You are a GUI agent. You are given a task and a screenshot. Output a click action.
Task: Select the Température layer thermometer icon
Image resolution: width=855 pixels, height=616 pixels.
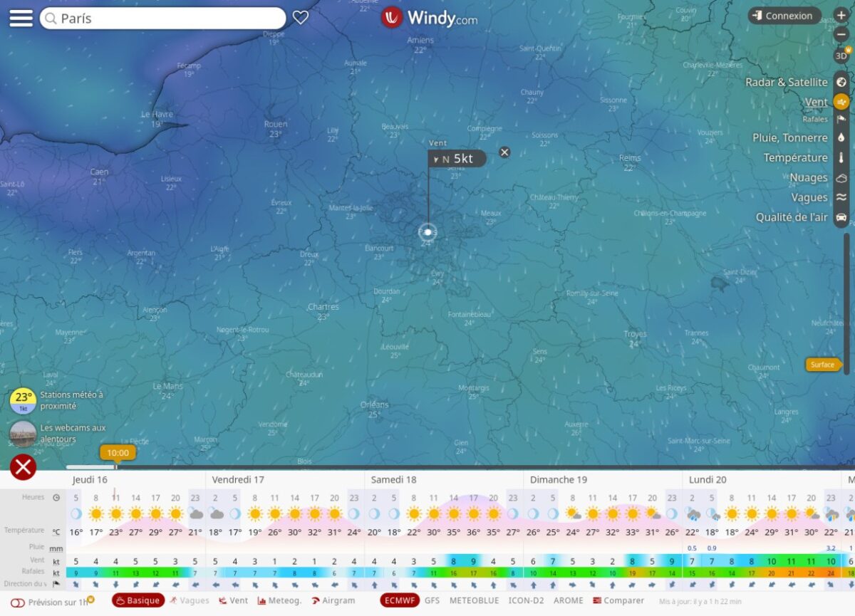pyautogui.click(x=841, y=157)
